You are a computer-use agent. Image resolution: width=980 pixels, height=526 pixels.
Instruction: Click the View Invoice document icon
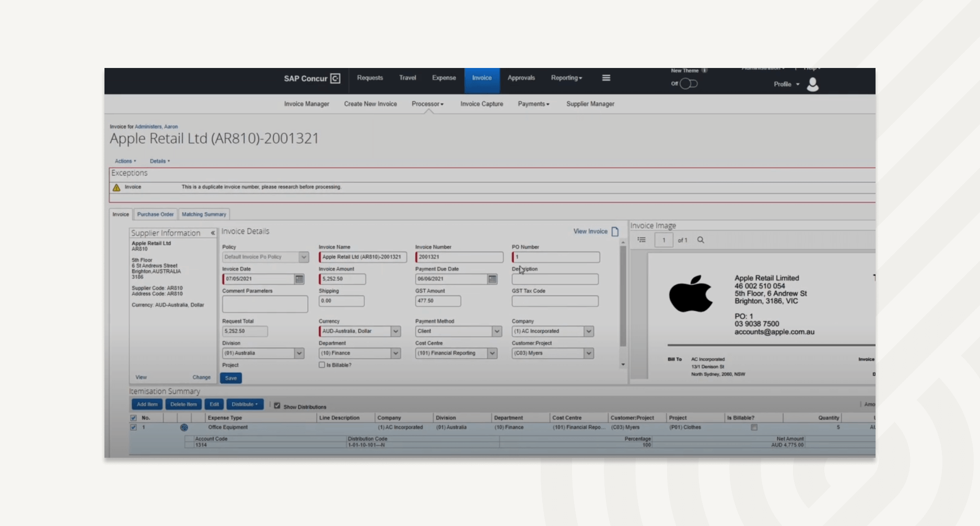615,231
